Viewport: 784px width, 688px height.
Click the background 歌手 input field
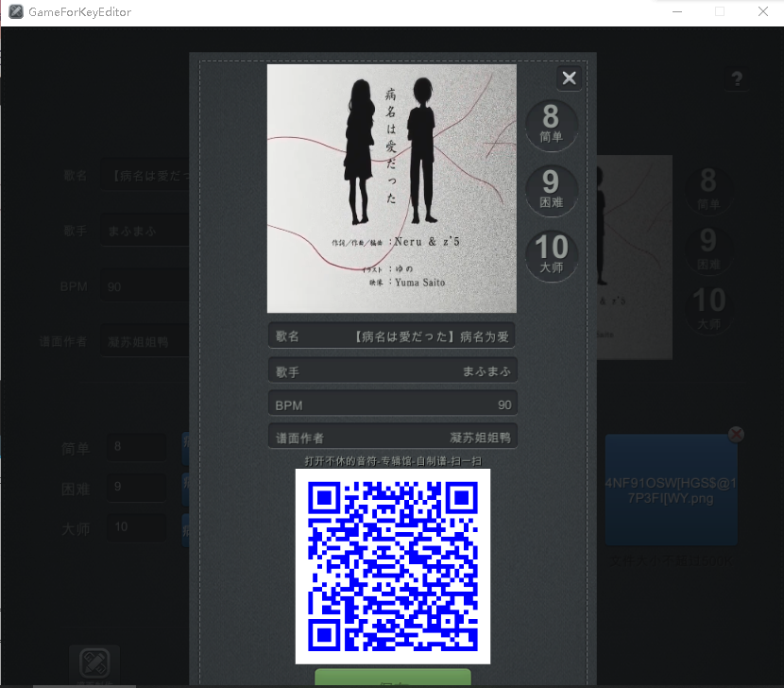145,231
